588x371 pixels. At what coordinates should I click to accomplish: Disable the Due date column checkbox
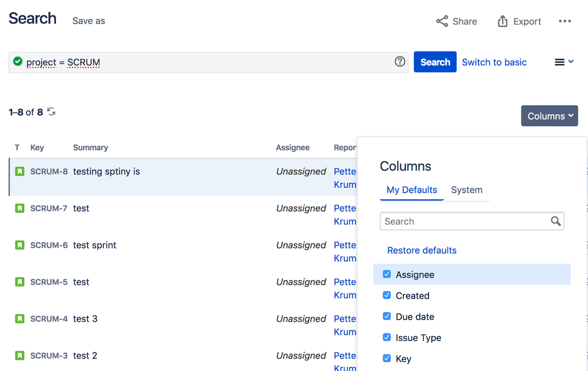click(387, 317)
